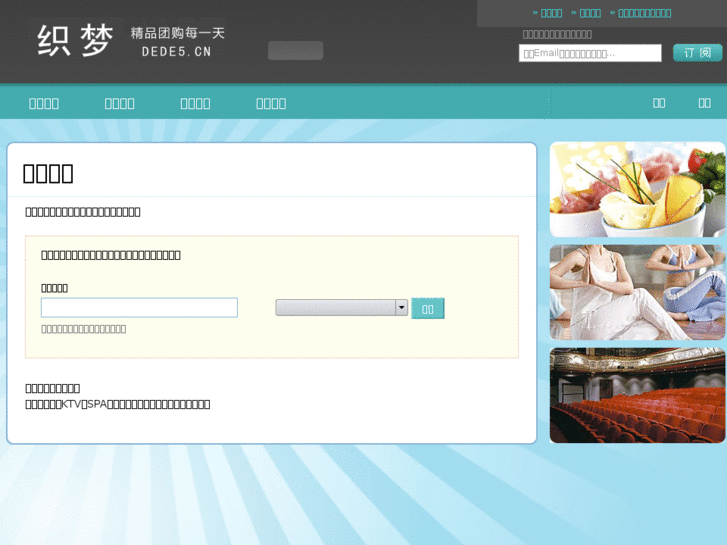Focus the text input inside the yellow form box
Viewport: 727px width, 545px height.
[139, 308]
